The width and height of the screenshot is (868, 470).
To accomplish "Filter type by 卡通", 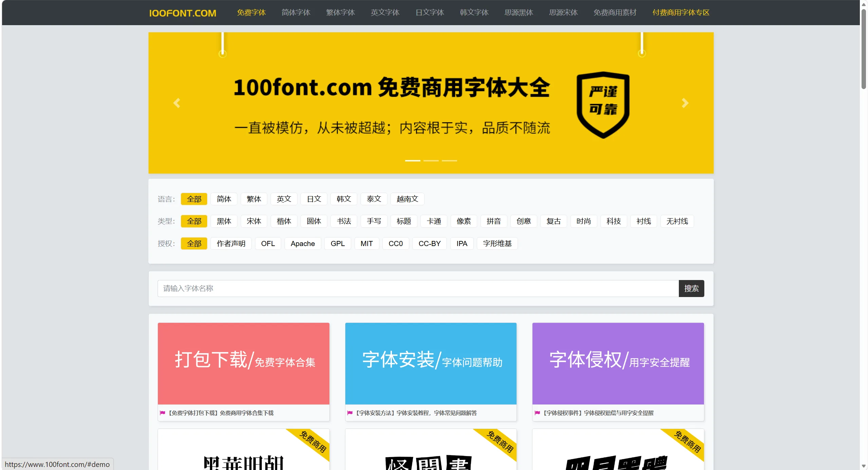I will pos(434,221).
